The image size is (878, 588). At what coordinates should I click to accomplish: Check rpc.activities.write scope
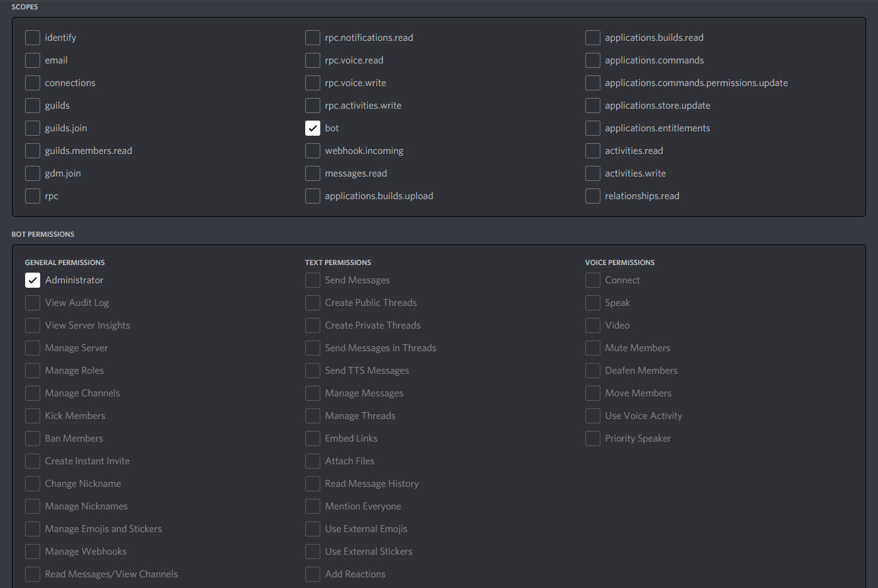[313, 106]
